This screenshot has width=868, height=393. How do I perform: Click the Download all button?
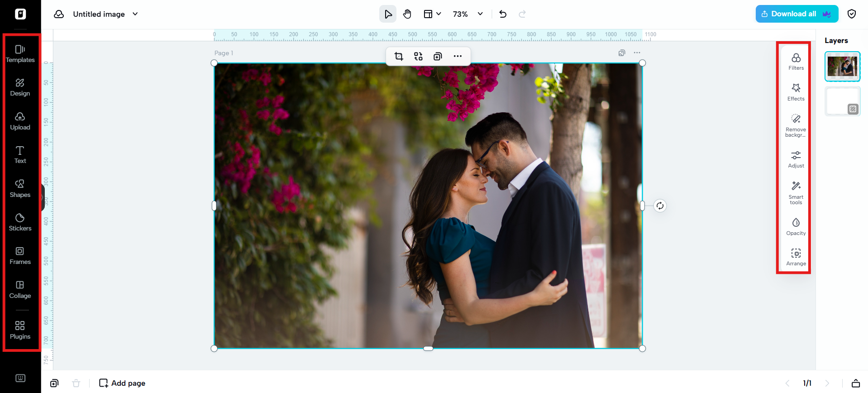click(x=796, y=14)
